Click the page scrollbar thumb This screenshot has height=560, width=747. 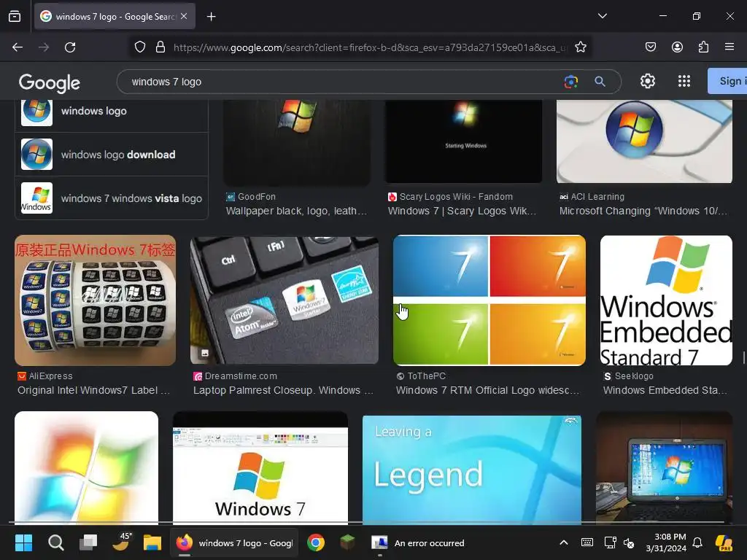(x=743, y=358)
